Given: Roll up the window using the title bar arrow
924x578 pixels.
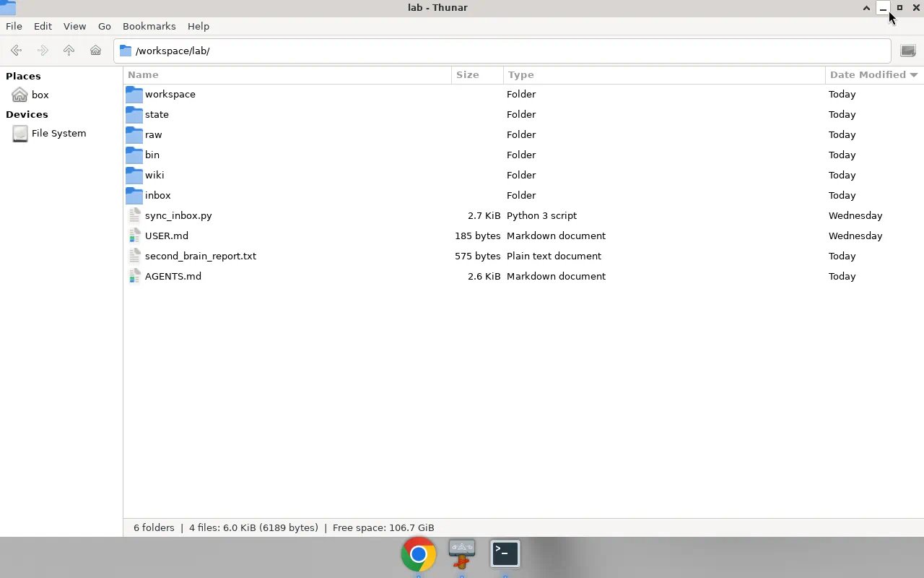Looking at the screenshot, I should coord(866,8).
